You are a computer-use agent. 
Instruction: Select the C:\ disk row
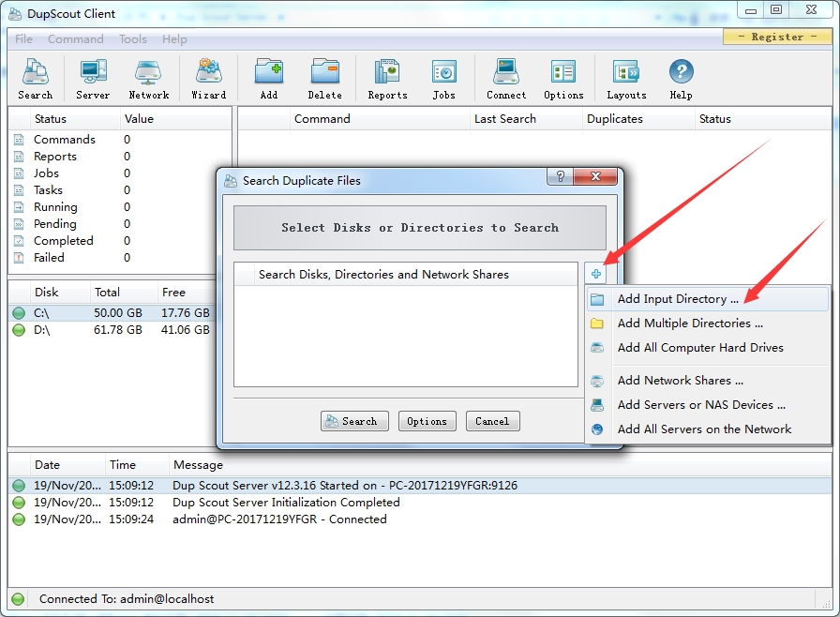[x=113, y=313]
